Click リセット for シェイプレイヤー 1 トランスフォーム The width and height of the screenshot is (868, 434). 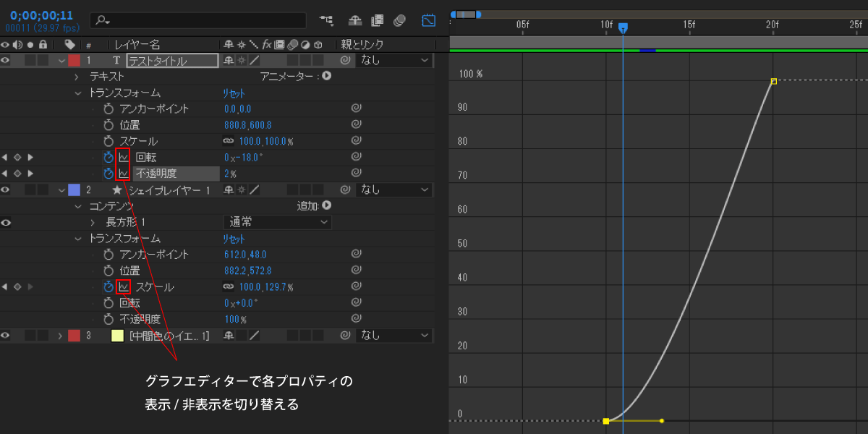pos(234,239)
